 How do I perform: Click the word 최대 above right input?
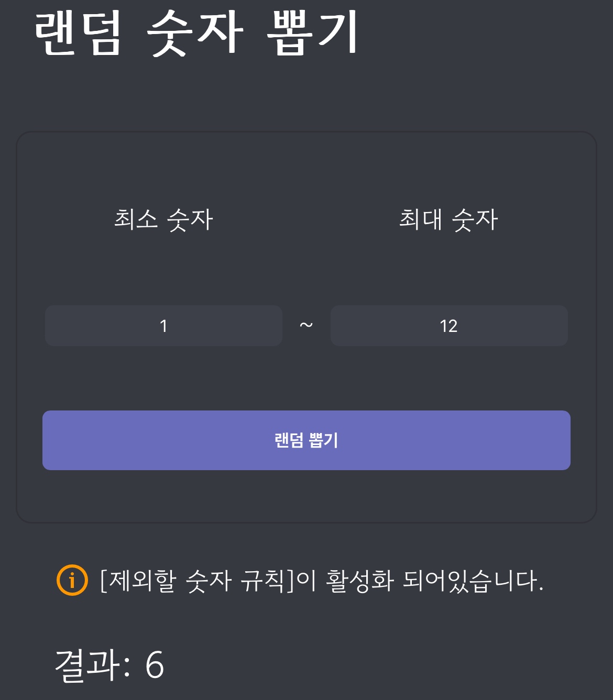(x=421, y=219)
